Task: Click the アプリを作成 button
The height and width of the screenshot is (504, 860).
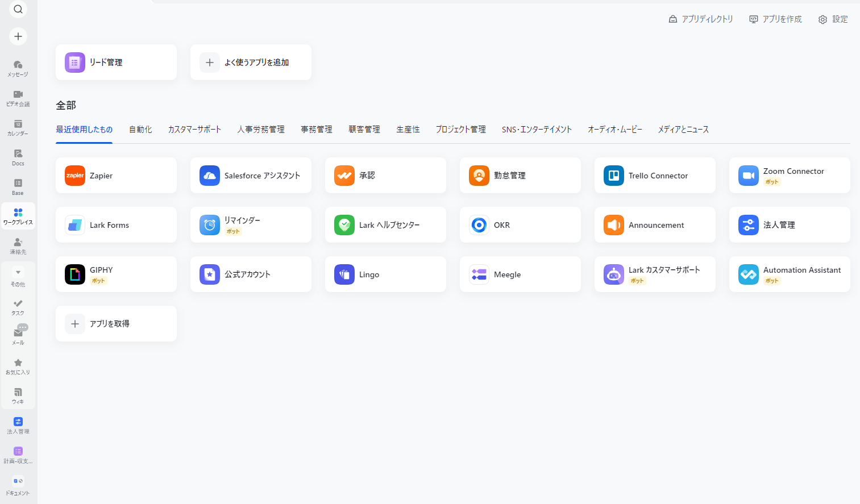Action: (775, 19)
